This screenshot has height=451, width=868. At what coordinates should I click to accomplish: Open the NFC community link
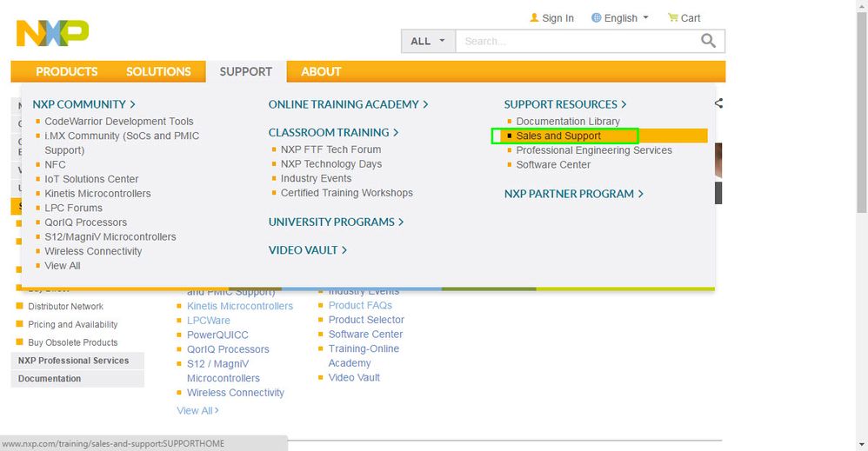pos(55,164)
